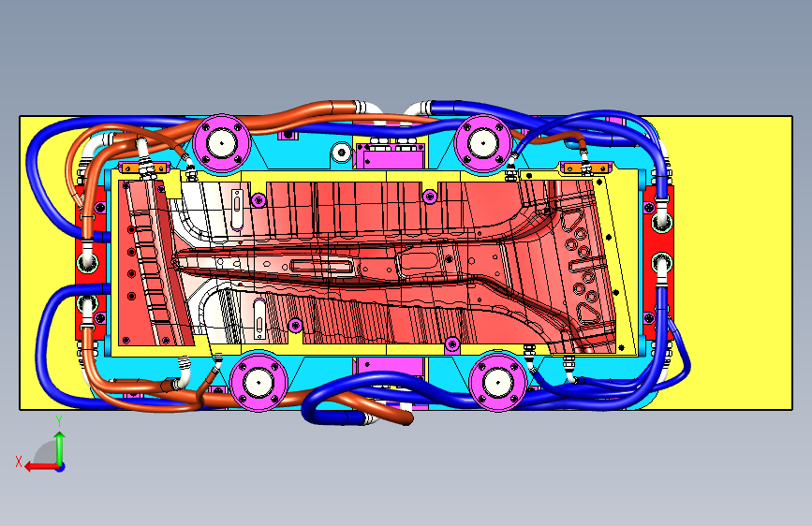Click the "X" axis label
This screenshot has height=526, width=812.
19,461
